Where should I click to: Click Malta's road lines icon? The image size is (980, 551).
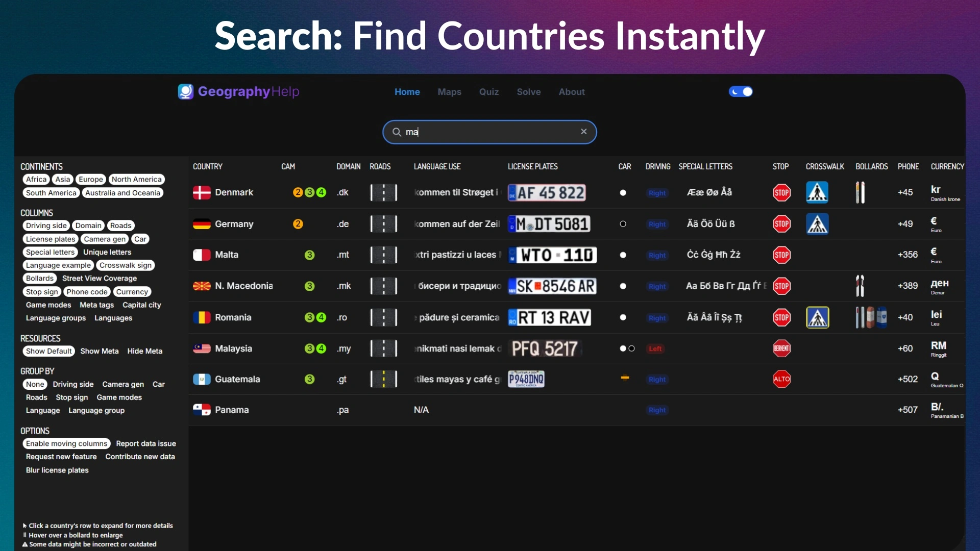pos(383,255)
